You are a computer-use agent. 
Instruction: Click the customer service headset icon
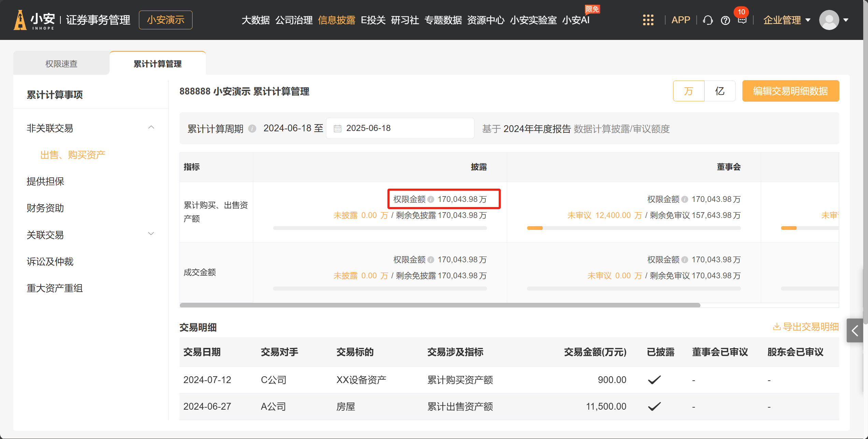708,20
